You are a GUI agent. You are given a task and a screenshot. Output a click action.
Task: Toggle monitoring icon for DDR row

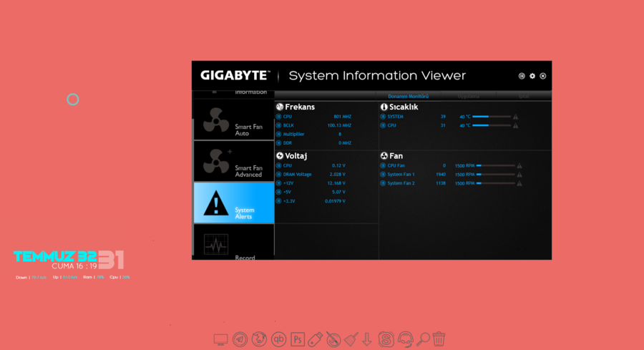coord(278,143)
